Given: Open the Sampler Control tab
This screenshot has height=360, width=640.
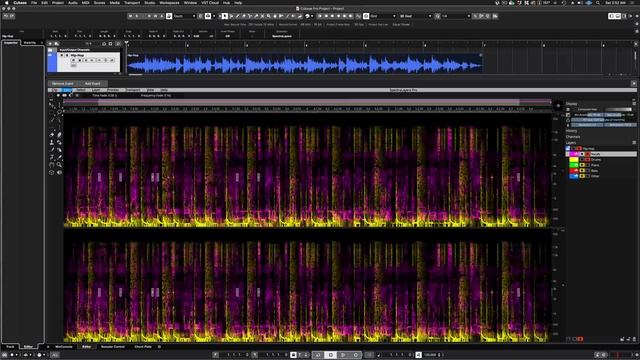Looking at the screenshot, I should pyautogui.click(x=113, y=347).
